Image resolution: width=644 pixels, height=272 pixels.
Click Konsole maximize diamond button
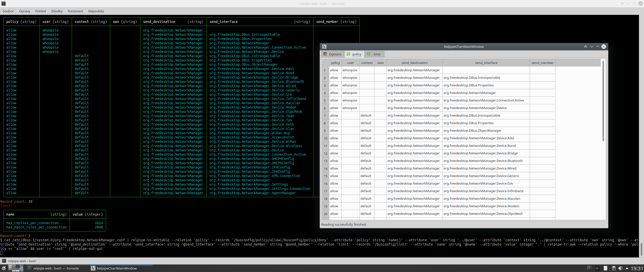(634, 4)
